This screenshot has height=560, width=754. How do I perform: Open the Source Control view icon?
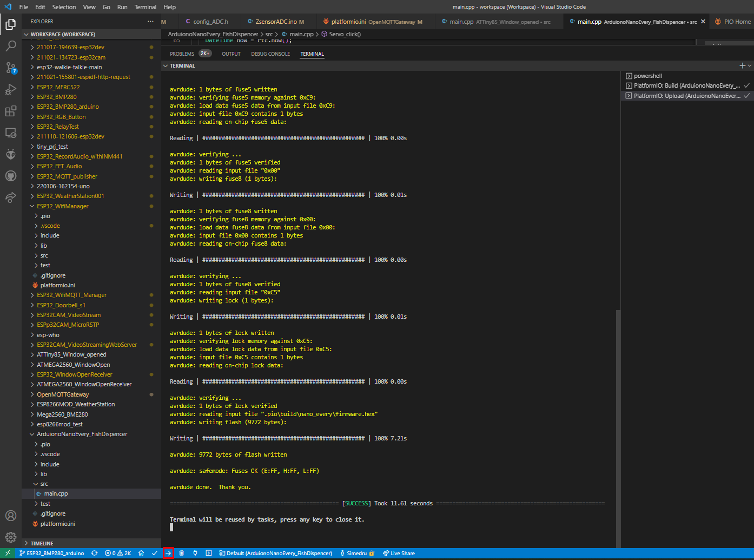[x=10, y=68]
